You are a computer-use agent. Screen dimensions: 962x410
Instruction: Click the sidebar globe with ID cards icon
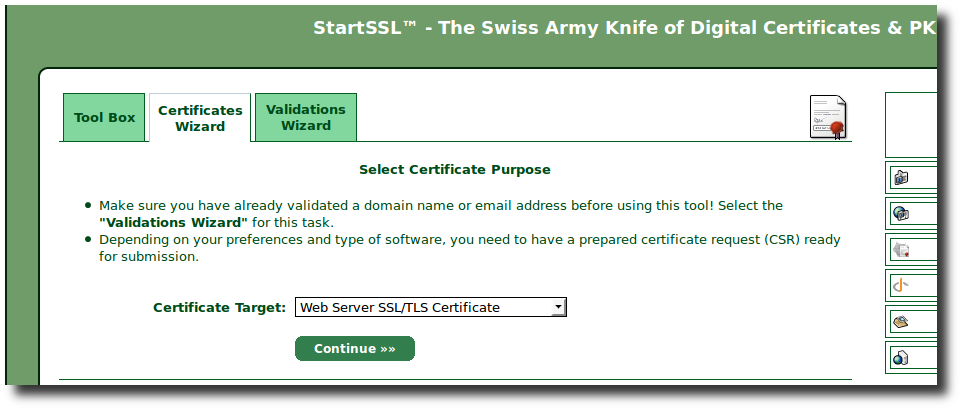[901, 213]
